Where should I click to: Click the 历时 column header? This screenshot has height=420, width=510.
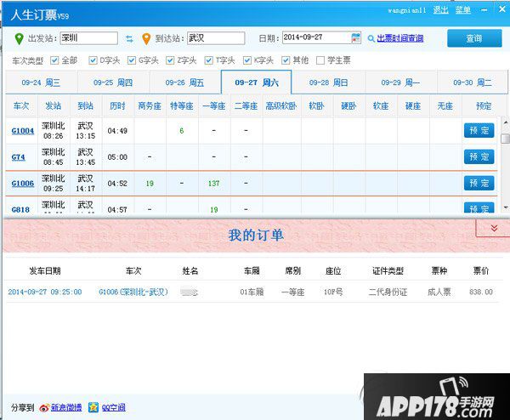[117, 105]
